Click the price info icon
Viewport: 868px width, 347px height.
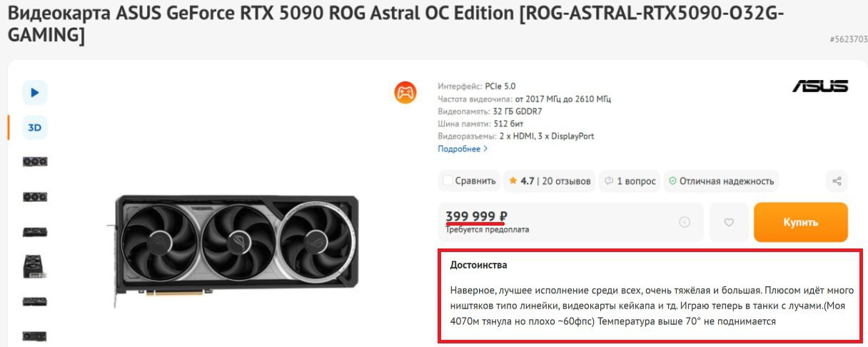[x=685, y=222]
